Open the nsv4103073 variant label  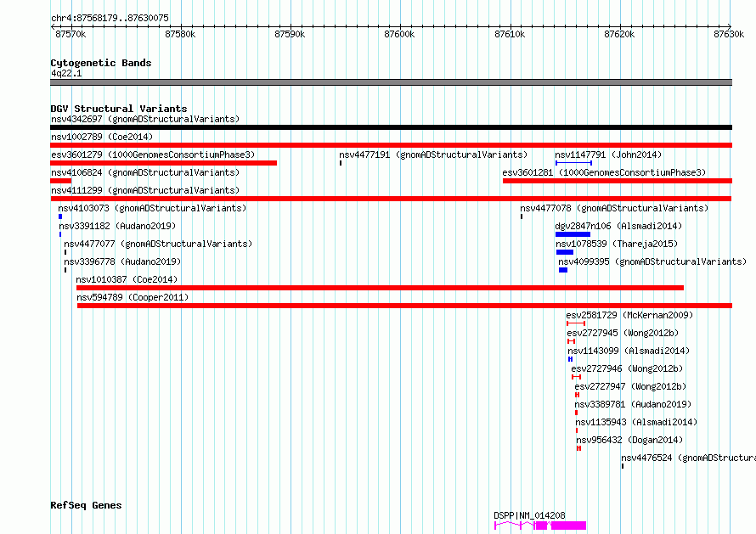[x=152, y=208]
